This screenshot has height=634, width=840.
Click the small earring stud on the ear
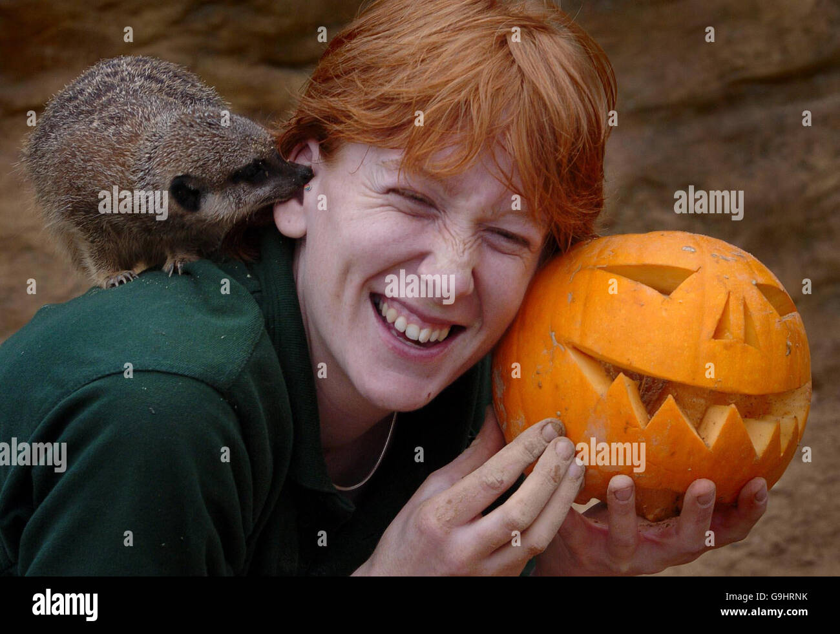(x=307, y=189)
